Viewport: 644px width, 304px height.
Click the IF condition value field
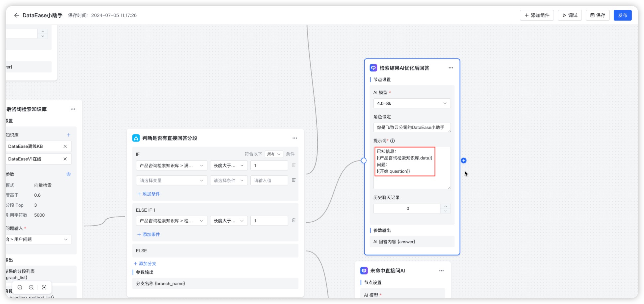tap(269, 165)
